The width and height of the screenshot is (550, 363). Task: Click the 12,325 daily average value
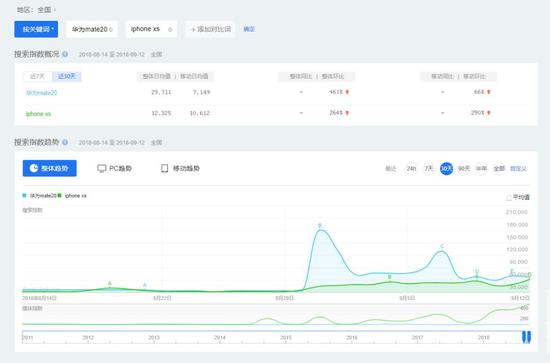(x=161, y=113)
